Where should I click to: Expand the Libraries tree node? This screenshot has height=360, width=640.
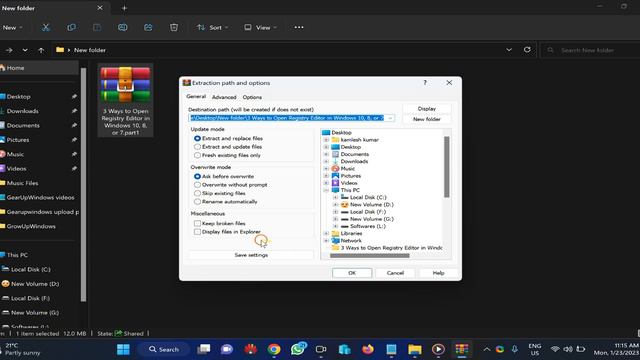click(326, 233)
